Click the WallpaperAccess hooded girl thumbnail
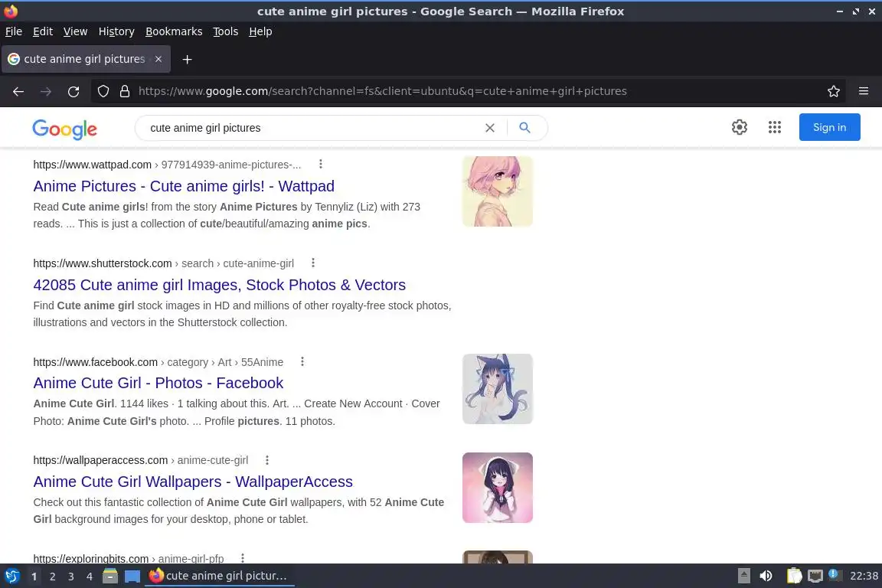 (497, 487)
